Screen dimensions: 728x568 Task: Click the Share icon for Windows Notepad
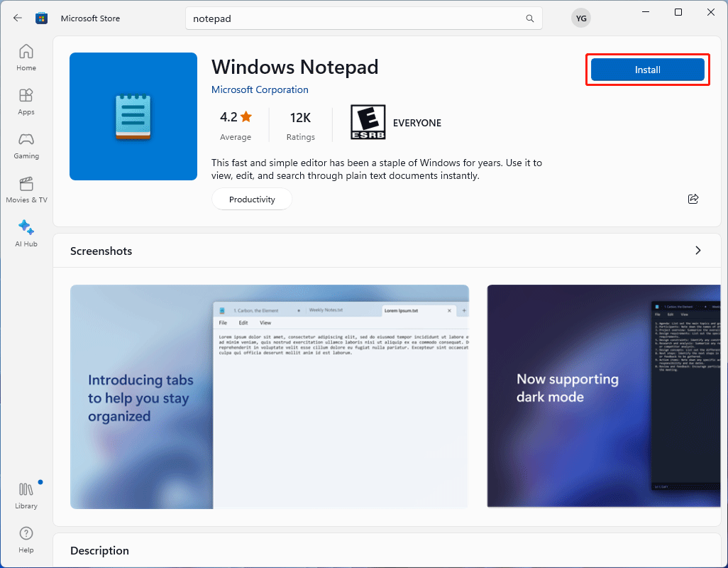pyautogui.click(x=693, y=199)
